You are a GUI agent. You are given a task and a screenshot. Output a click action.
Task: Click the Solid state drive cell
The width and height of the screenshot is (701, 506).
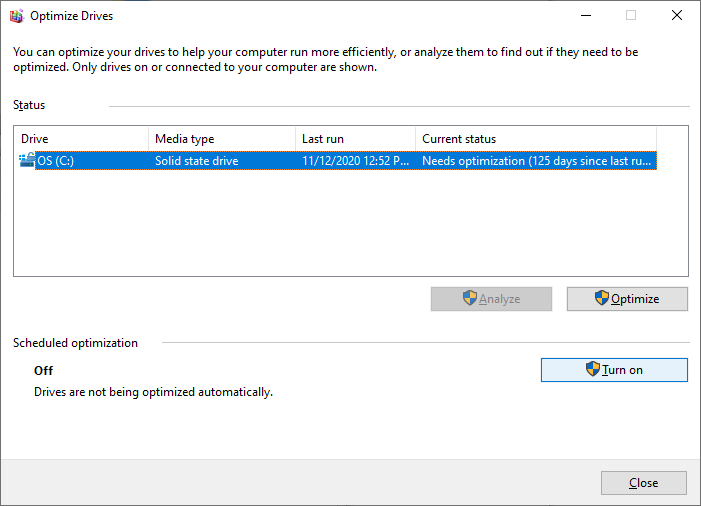(x=196, y=161)
